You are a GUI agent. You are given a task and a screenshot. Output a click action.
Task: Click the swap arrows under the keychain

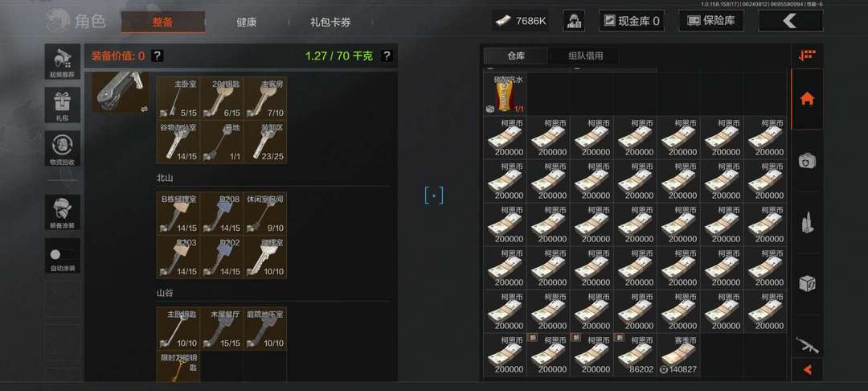click(144, 109)
